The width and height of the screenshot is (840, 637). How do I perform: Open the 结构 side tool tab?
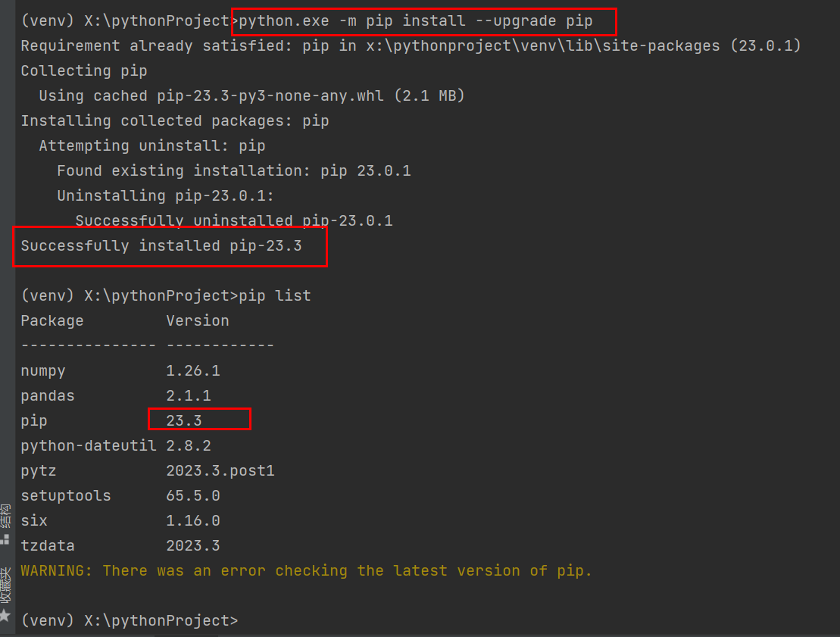point(5,517)
